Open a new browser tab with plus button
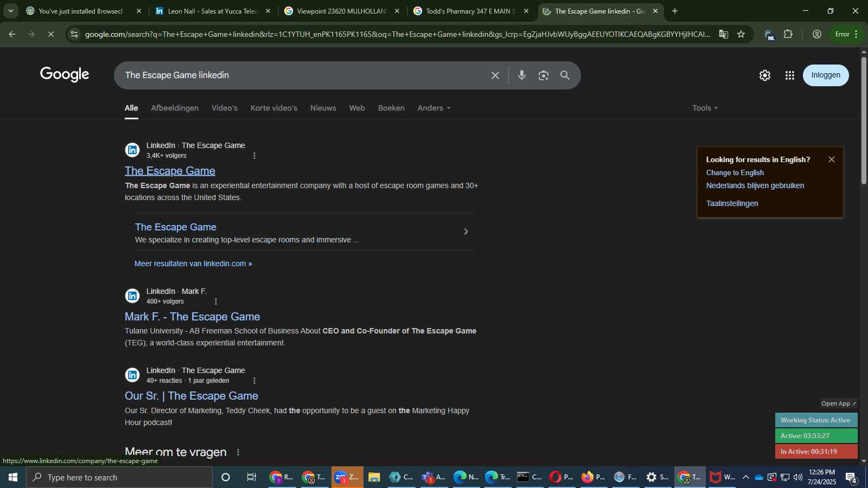 (675, 11)
